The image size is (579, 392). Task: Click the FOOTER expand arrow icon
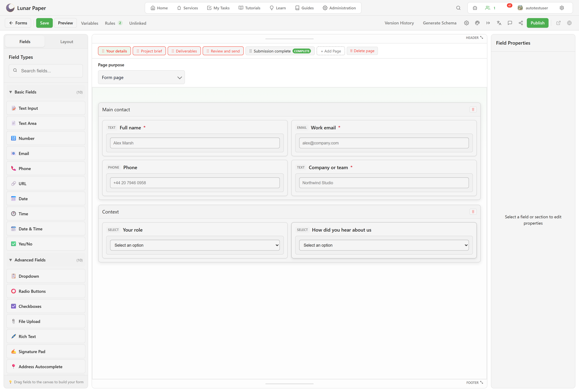coord(482,382)
